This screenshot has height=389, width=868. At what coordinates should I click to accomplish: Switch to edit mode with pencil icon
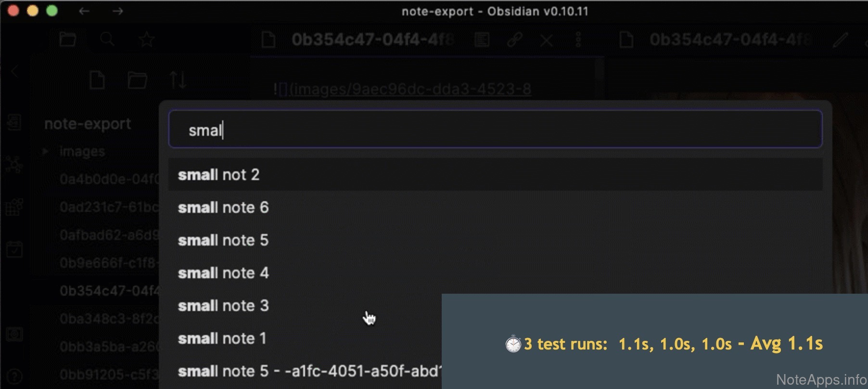tap(840, 39)
